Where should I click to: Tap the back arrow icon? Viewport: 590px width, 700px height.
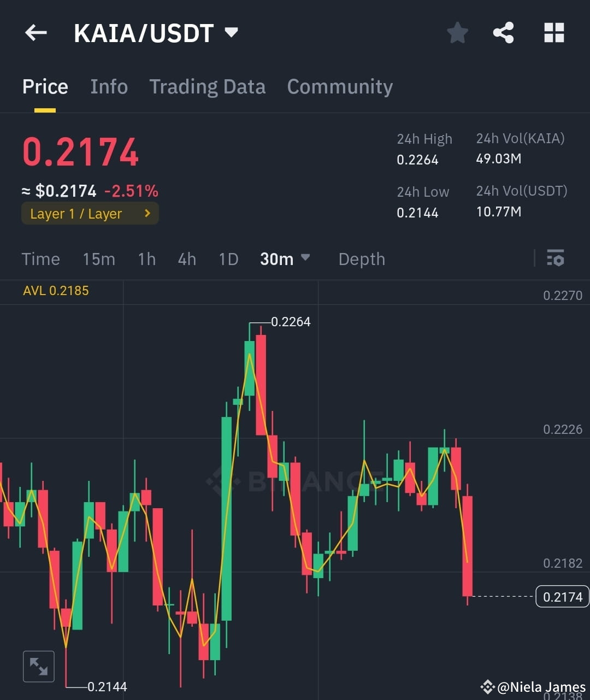tap(36, 33)
